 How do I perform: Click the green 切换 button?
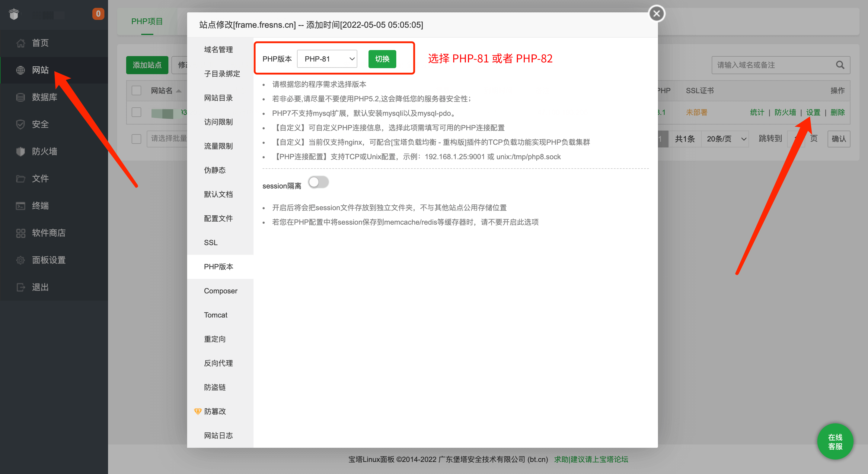pyautogui.click(x=382, y=59)
